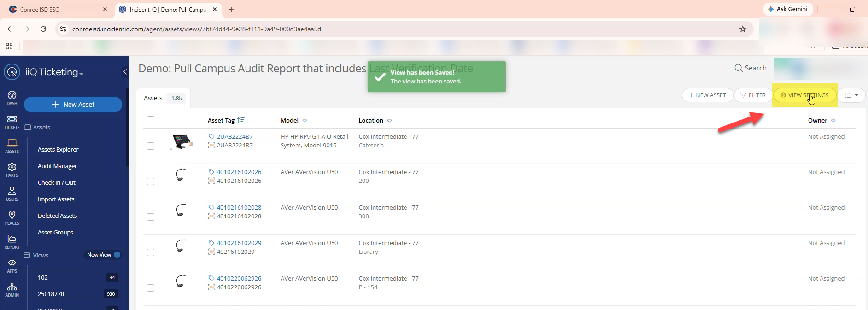Viewport: 868px width, 310px height.
Task: Select the Assets 1.8k tab
Action: [x=164, y=98]
